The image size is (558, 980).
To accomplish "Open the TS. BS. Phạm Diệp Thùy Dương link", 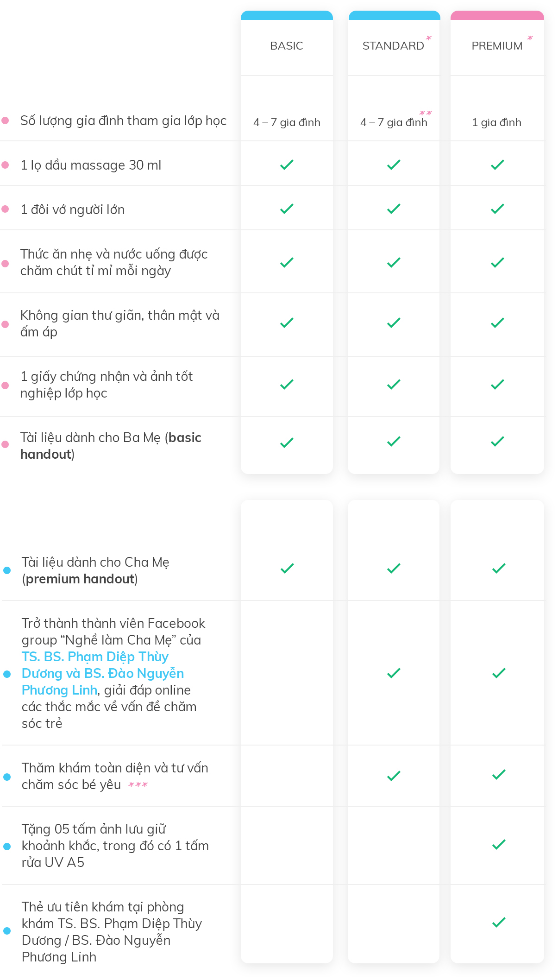I will pos(95,657).
